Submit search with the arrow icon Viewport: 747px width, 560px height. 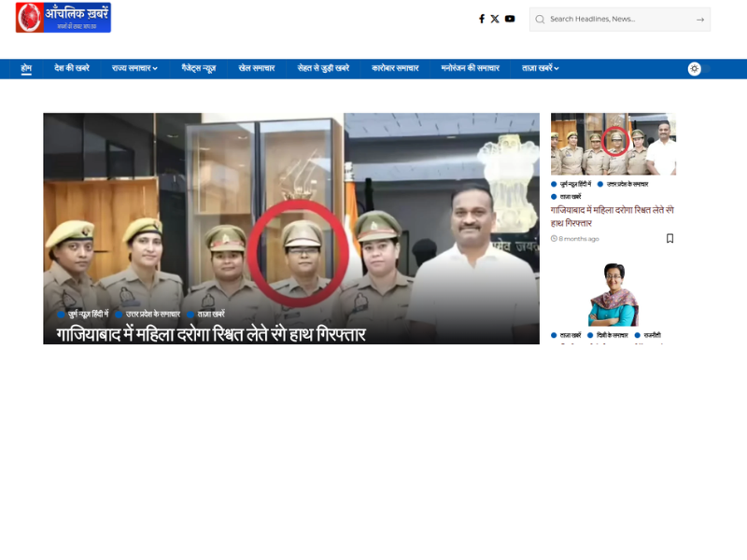(x=699, y=20)
